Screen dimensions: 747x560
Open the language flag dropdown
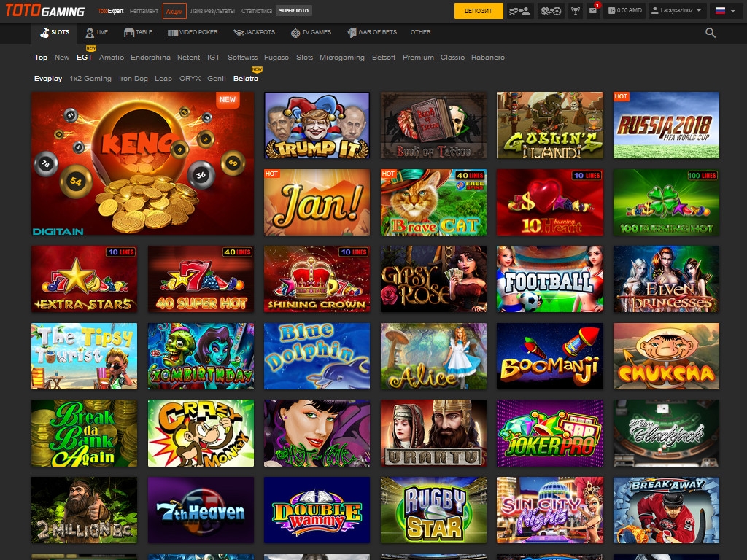pos(724,11)
